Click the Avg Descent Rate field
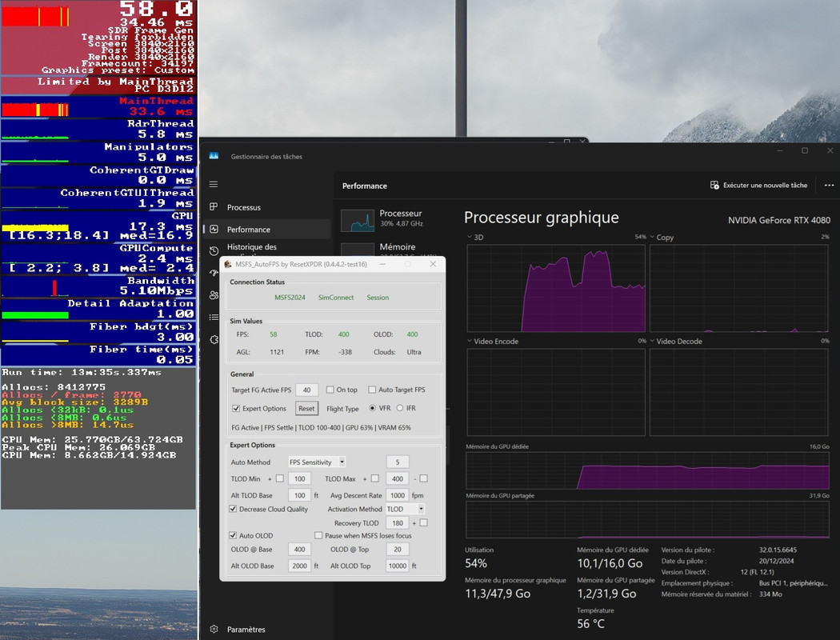The image size is (840, 640). [x=398, y=495]
